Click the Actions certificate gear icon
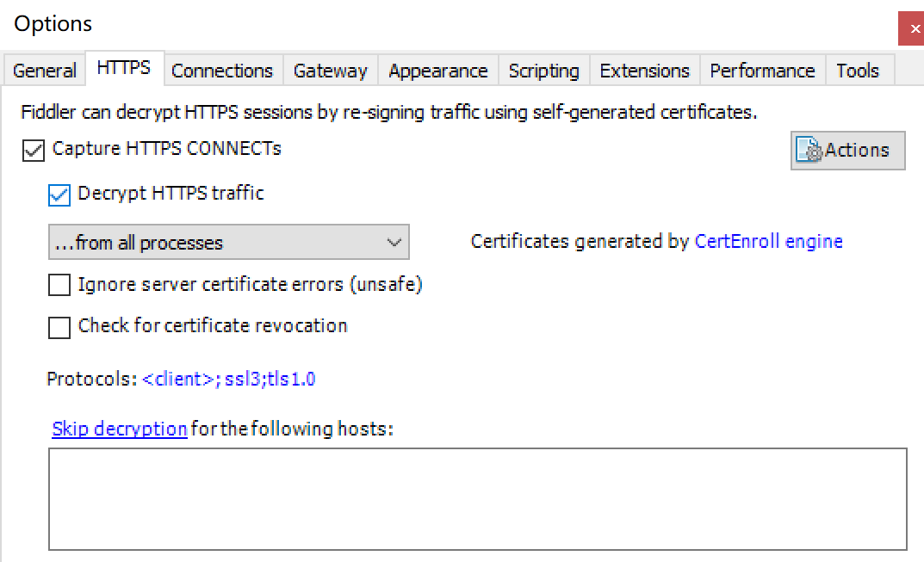Screen dimensions: 924x562 pyautogui.click(x=810, y=151)
